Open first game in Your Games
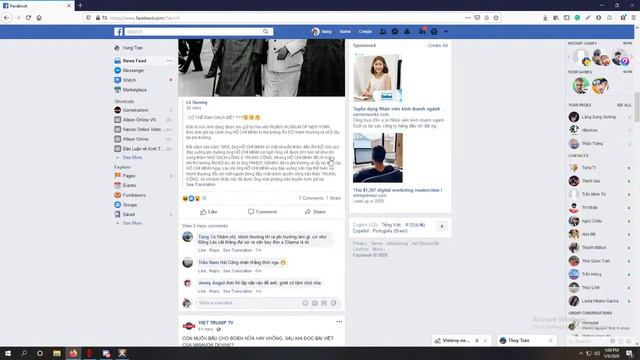This screenshot has width=640, height=360. (x=580, y=86)
